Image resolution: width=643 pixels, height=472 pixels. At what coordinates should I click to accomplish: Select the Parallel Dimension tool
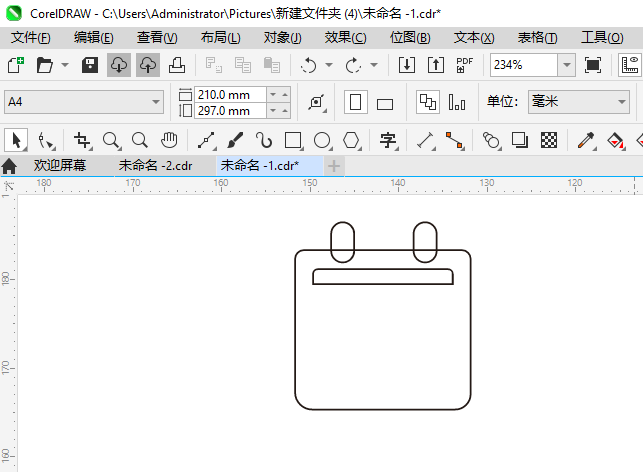[x=426, y=140]
